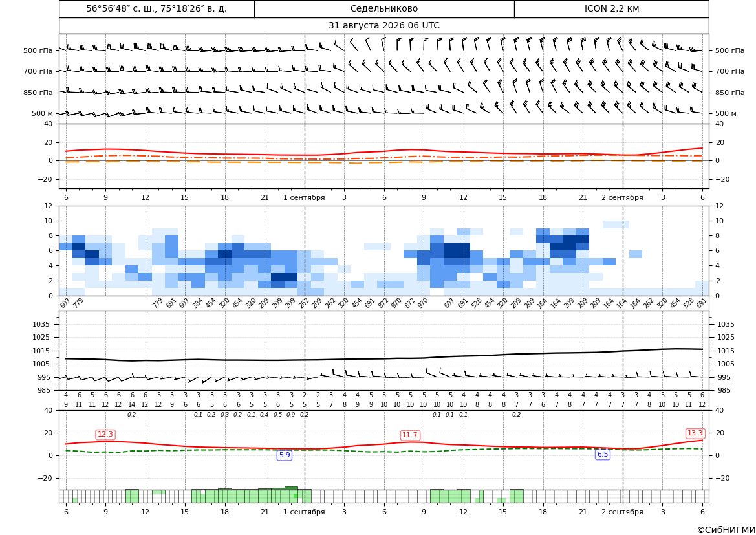Click the 31 августа 2026 06 UTC title
Image resolution: width=756 pixels, height=535 pixels.
[x=383, y=26]
